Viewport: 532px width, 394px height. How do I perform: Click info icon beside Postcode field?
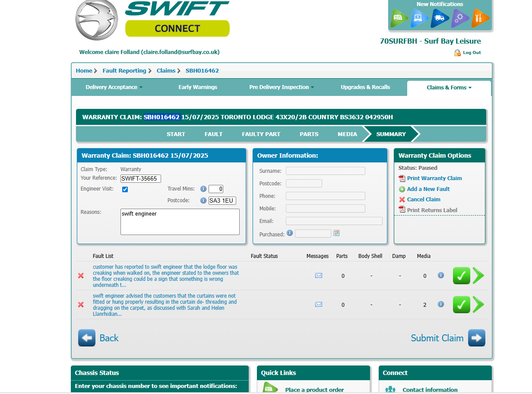pyautogui.click(x=203, y=200)
